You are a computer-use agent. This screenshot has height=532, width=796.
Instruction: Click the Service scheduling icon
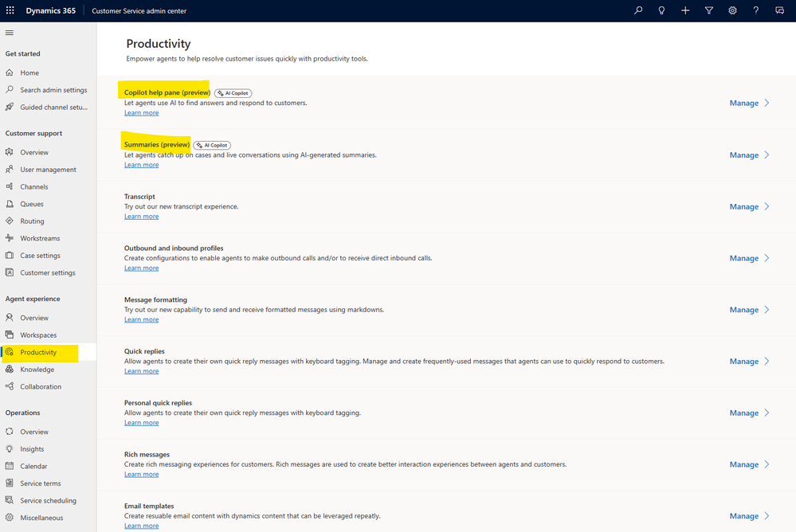coord(9,500)
